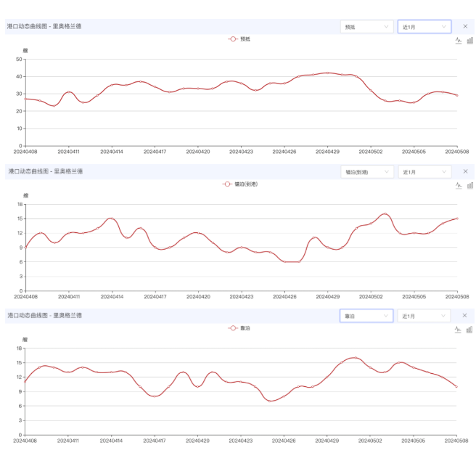Click the peak data point on 20240429 in top chart
This screenshot has height=461, width=476.
[x=327, y=73]
